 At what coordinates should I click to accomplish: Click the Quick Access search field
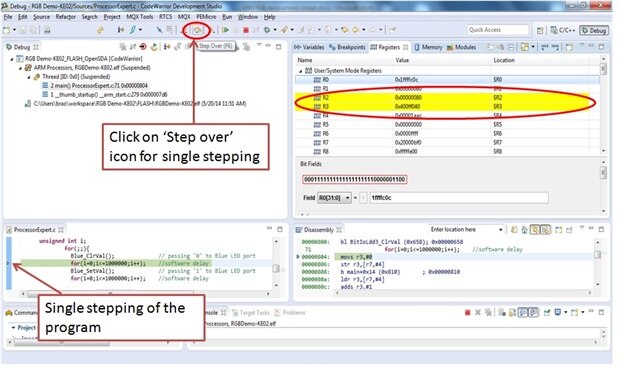coord(497,30)
